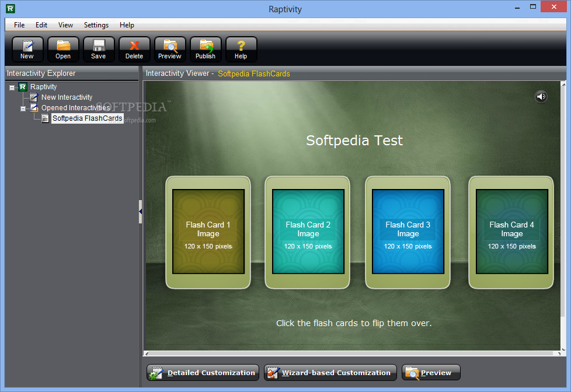
Task: Select New Interactivity in the tree
Action: pyautogui.click(x=67, y=97)
